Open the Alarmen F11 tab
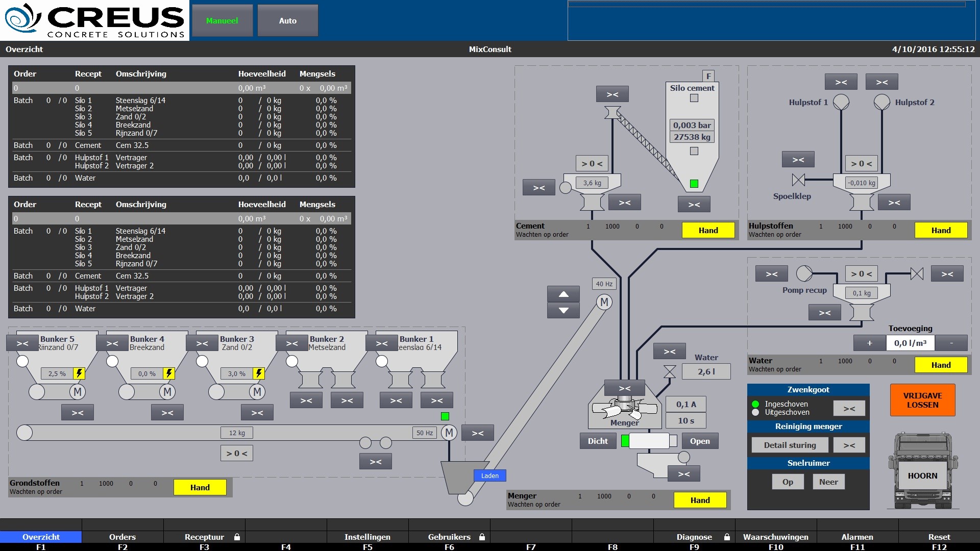The height and width of the screenshot is (551, 980). coord(857,537)
